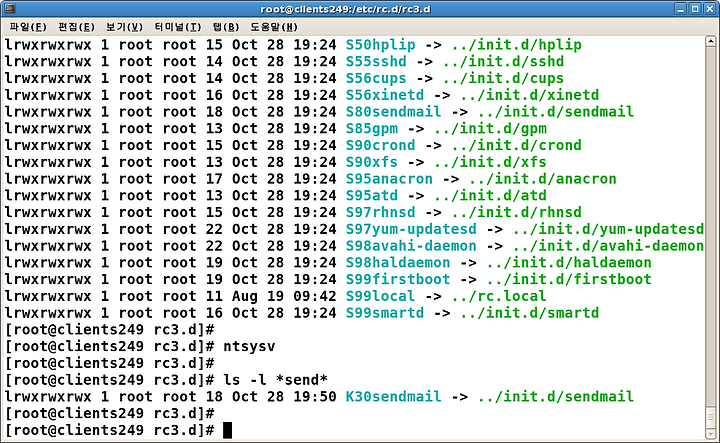Click the S90crond entry

pyautogui.click(x=380, y=146)
